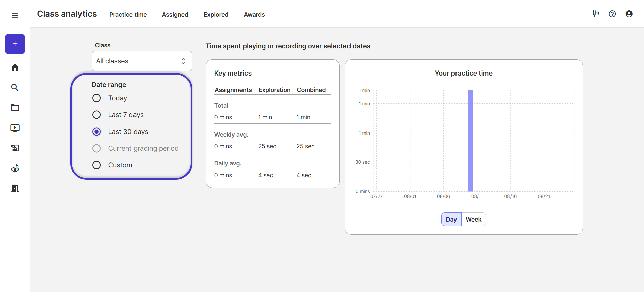Select the Last 7 days option
This screenshot has width=644, height=292.
96,115
